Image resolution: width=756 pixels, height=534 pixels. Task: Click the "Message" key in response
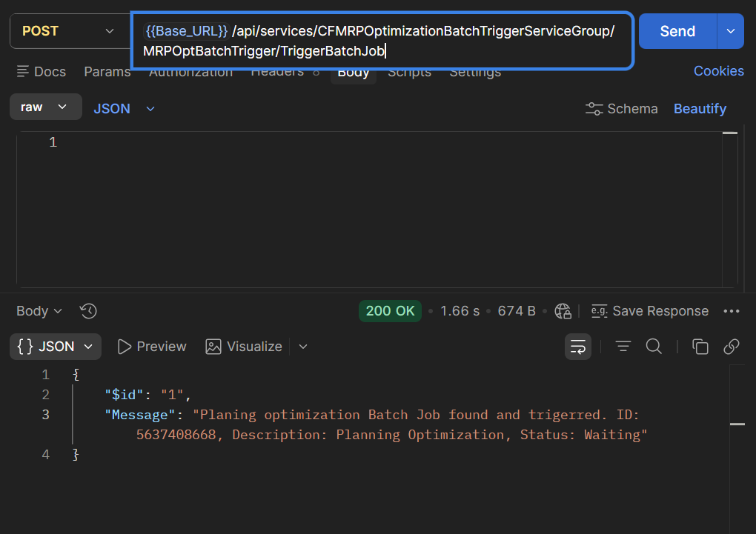coord(140,415)
